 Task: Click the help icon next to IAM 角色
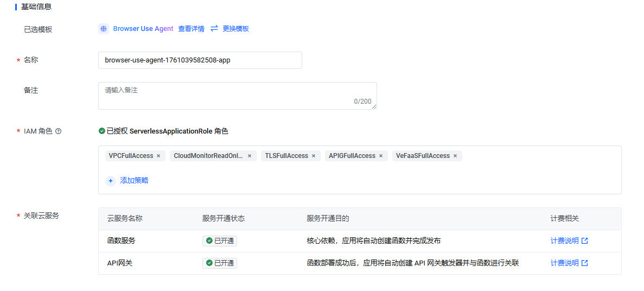[x=59, y=131]
